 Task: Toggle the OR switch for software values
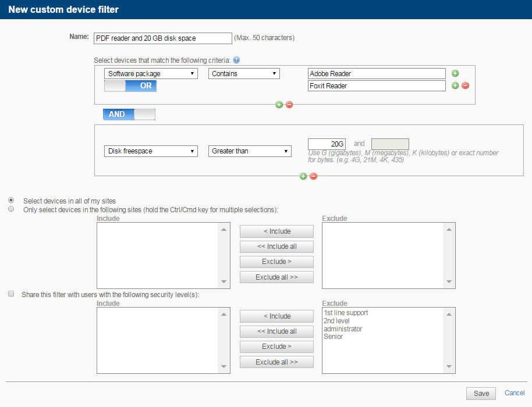pos(130,85)
